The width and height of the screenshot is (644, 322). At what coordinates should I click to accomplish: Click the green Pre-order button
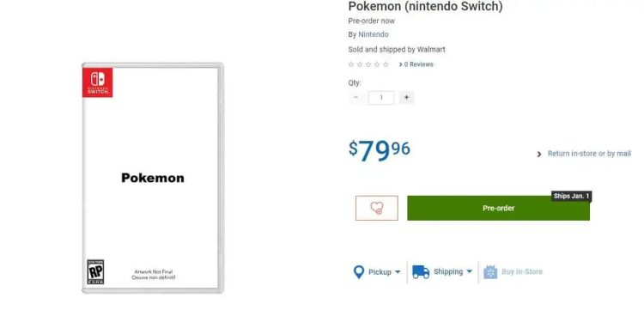498,209
